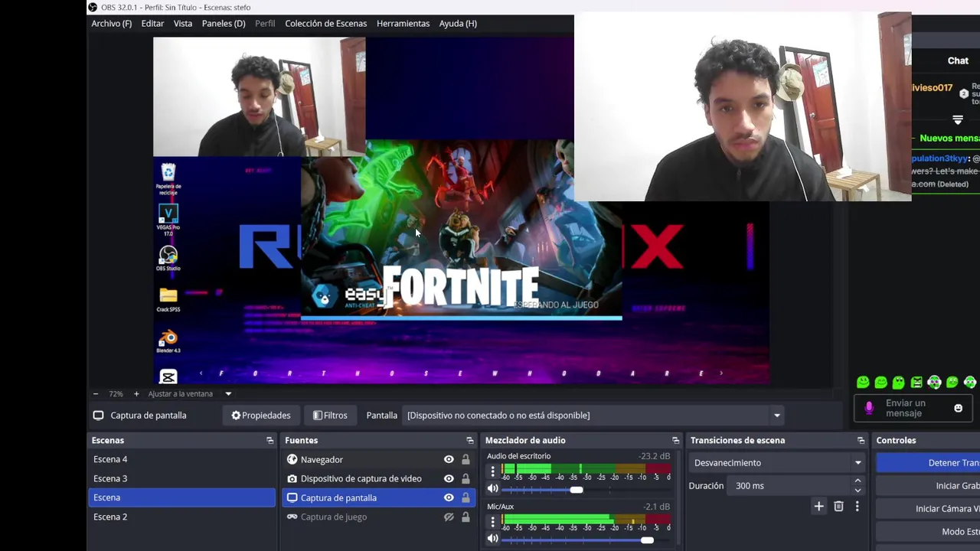
Task: Open the Archivo (F) menu
Action: point(111,24)
